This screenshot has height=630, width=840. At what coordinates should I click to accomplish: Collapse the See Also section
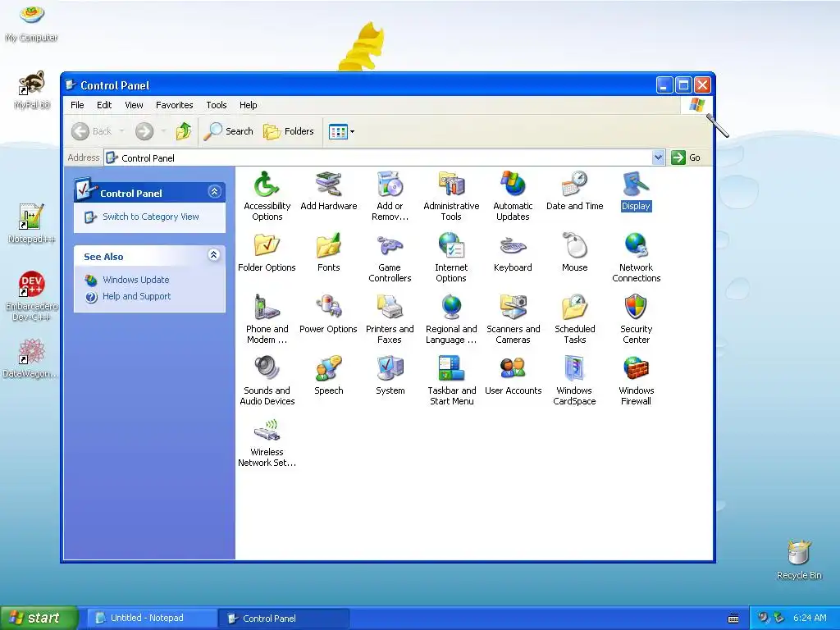coord(214,255)
